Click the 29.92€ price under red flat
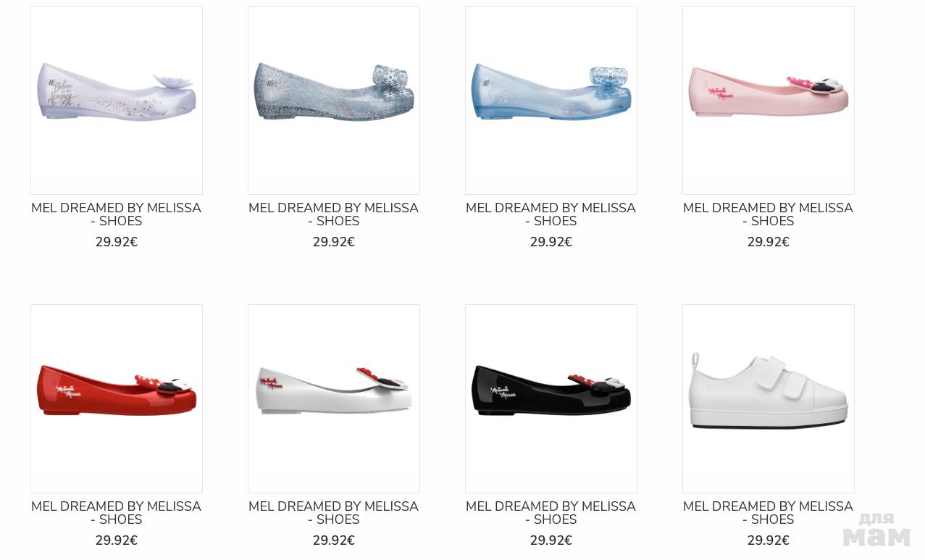Viewport: 925px width, 560px height. [117, 540]
